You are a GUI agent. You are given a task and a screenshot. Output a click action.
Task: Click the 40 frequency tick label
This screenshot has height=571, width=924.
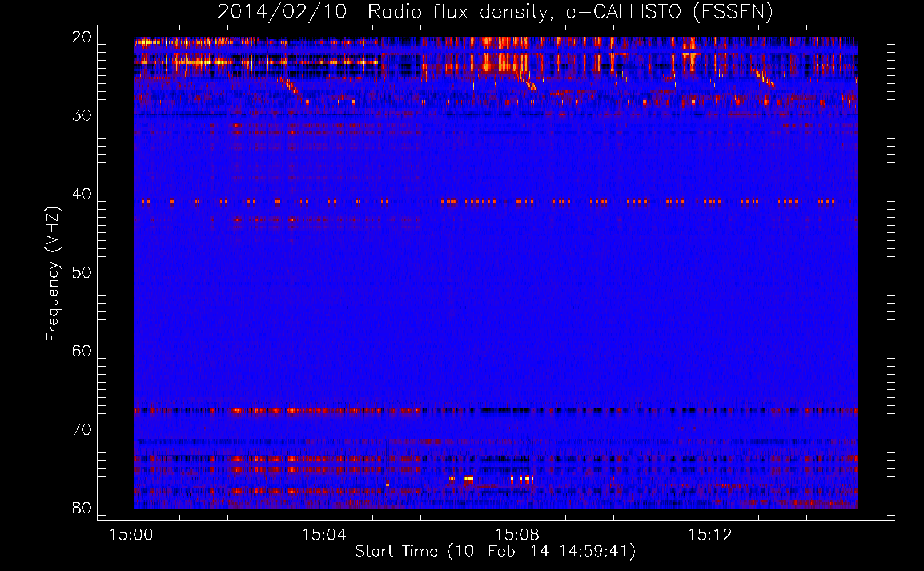[82, 194]
